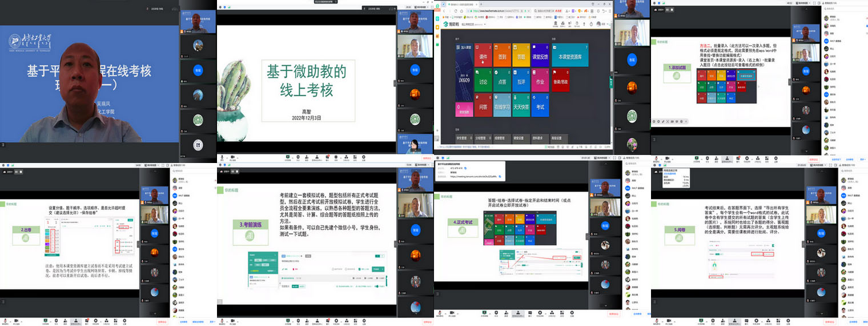Open the 课件 tile on the dashboard
868x326 pixels.
(x=483, y=55)
